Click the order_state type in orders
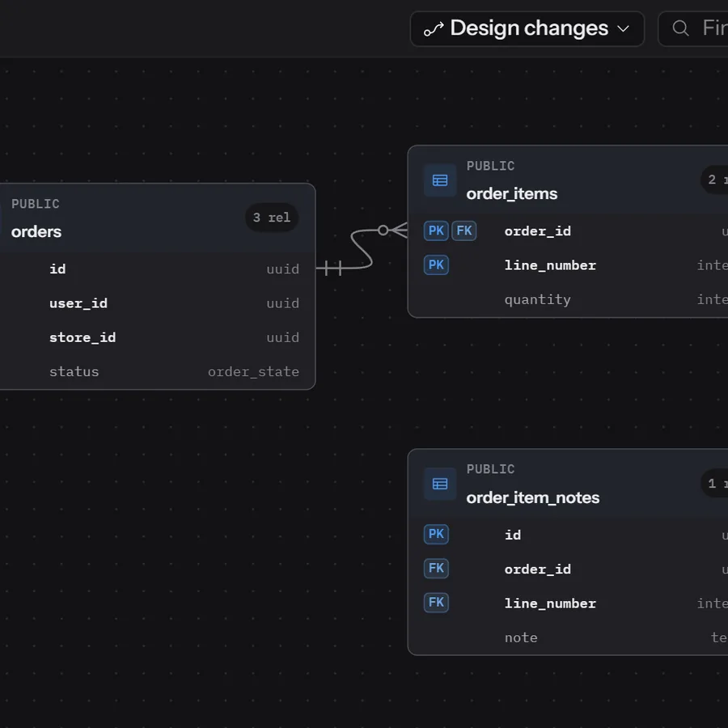Image resolution: width=728 pixels, height=728 pixels. coord(253,372)
